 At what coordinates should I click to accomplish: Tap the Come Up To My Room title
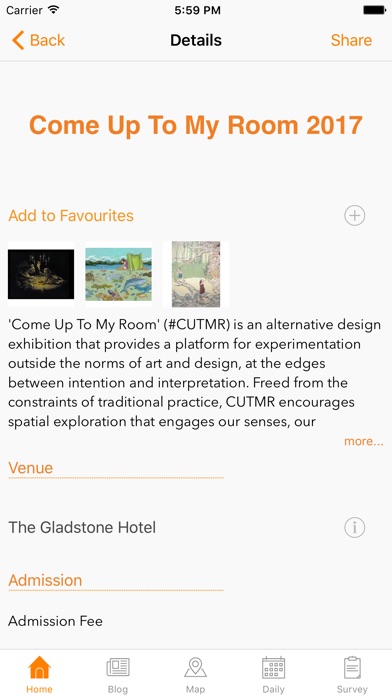pyautogui.click(x=196, y=125)
